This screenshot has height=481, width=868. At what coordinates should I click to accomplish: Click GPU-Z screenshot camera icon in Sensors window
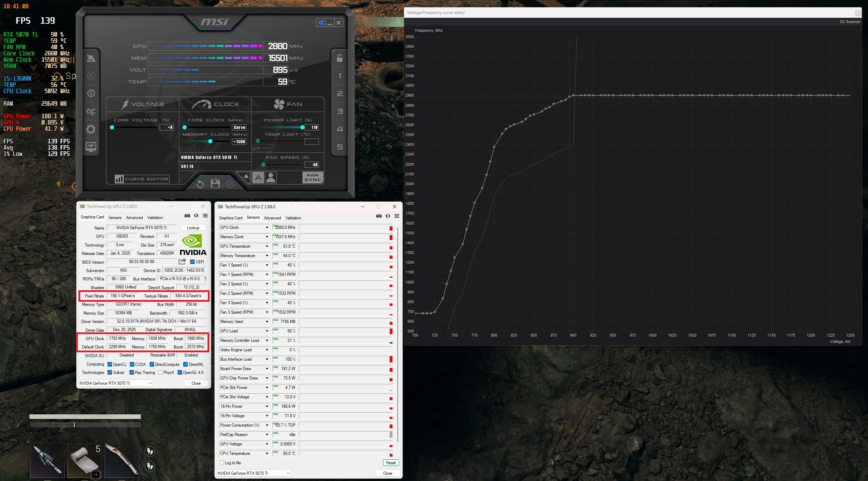(x=379, y=216)
